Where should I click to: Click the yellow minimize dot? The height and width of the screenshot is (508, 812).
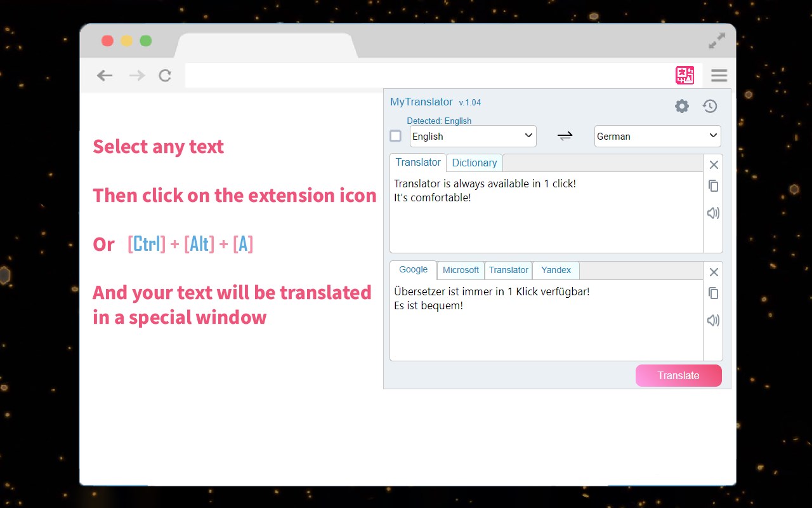click(126, 41)
